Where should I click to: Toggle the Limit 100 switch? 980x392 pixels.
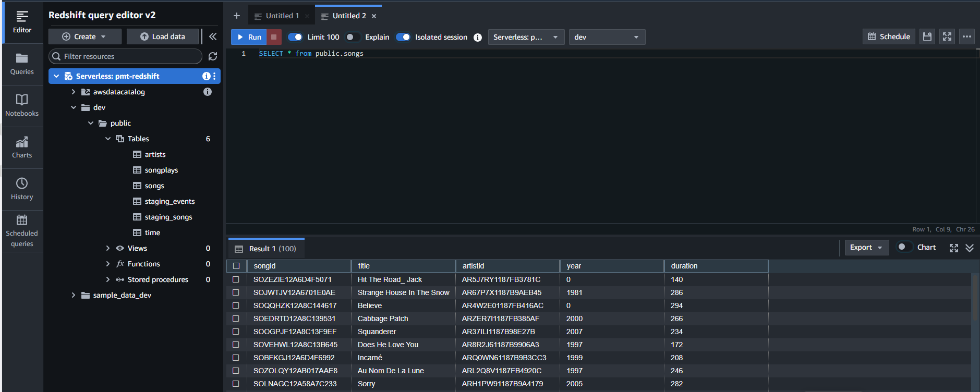click(x=295, y=37)
